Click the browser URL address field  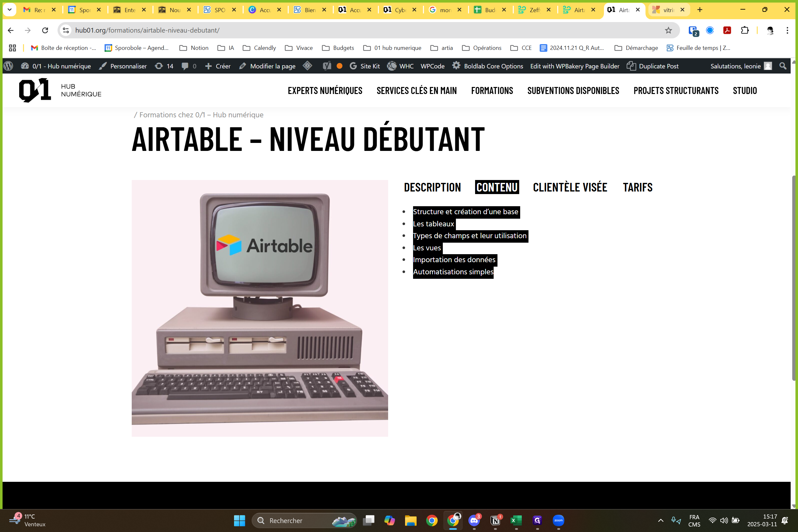tap(339, 30)
